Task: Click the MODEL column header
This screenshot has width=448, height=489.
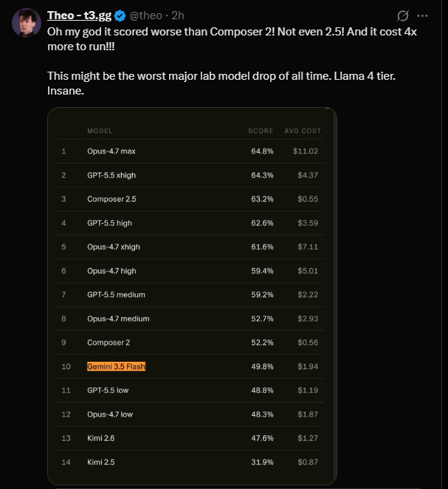Action: [x=100, y=131]
